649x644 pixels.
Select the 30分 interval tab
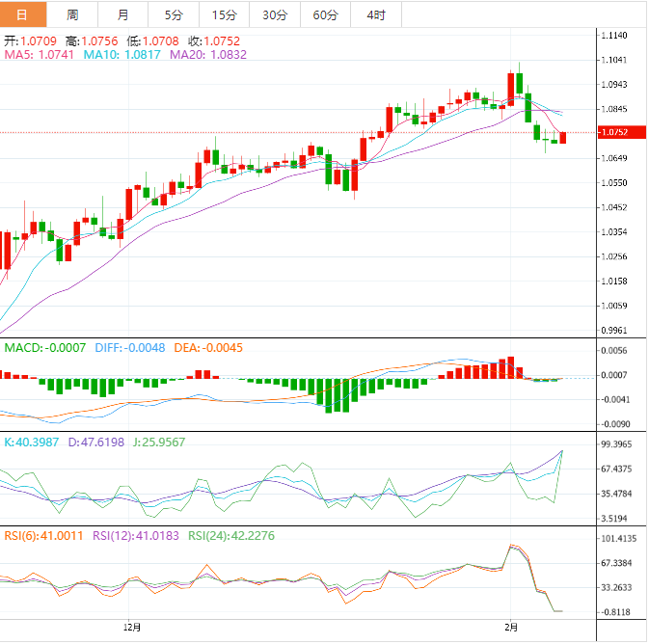coord(275,14)
